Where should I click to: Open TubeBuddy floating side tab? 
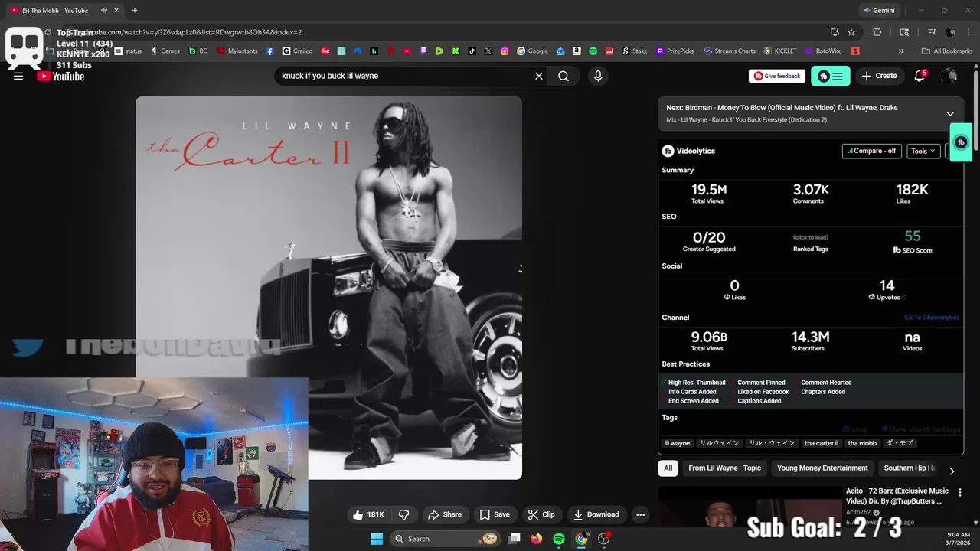tap(961, 142)
